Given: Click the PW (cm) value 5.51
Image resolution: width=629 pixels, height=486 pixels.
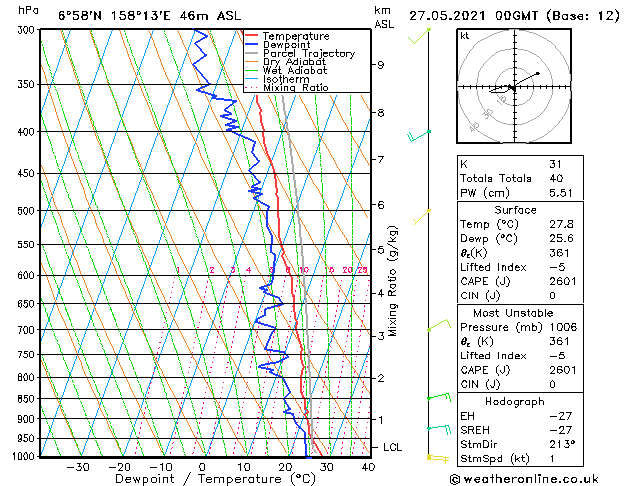Looking at the screenshot, I should 560,193.
